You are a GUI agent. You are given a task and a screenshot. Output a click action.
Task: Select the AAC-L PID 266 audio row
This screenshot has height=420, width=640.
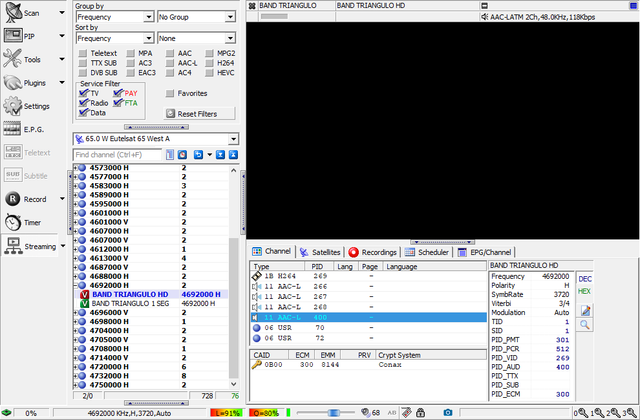tap(368, 287)
